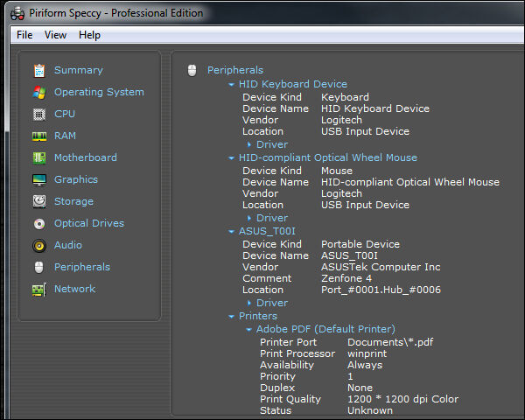
Task: Open the File menu
Action: coord(24,35)
